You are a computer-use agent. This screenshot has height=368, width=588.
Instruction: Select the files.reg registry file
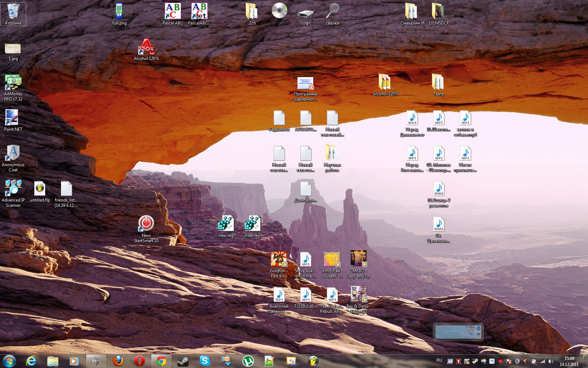tap(252, 226)
